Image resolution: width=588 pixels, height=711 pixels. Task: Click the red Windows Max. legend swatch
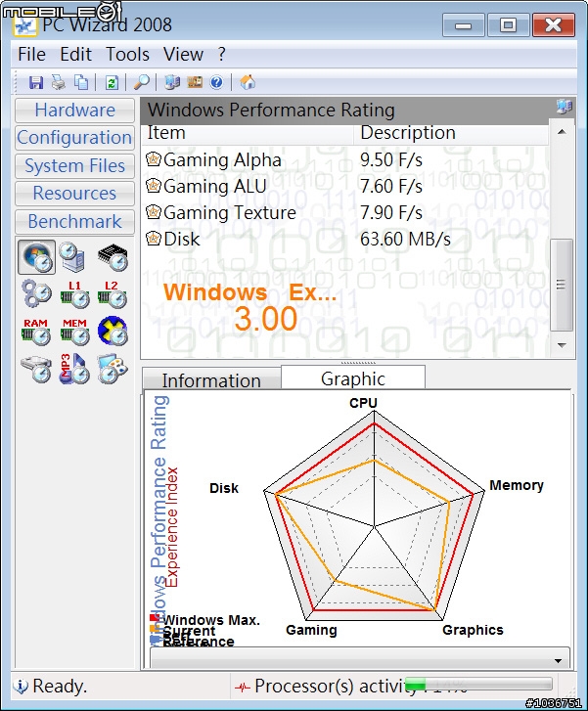pyautogui.click(x=155, y=618)
